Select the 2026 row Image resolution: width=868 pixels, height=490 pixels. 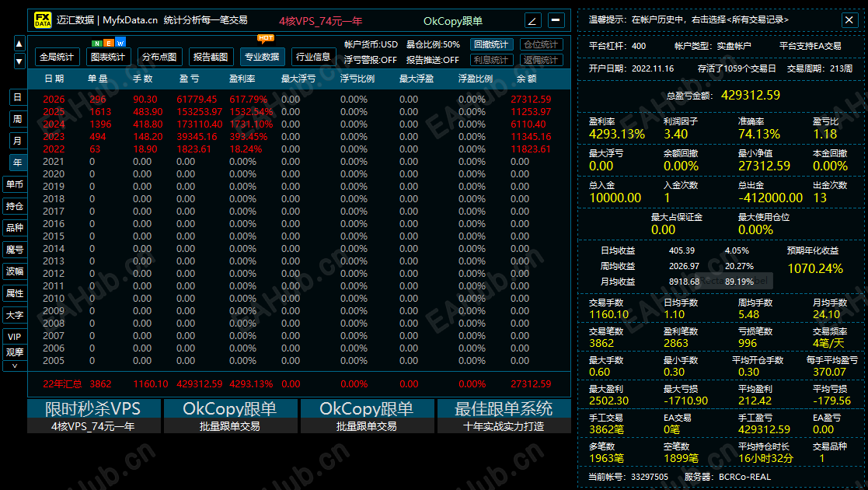(299, 100)
